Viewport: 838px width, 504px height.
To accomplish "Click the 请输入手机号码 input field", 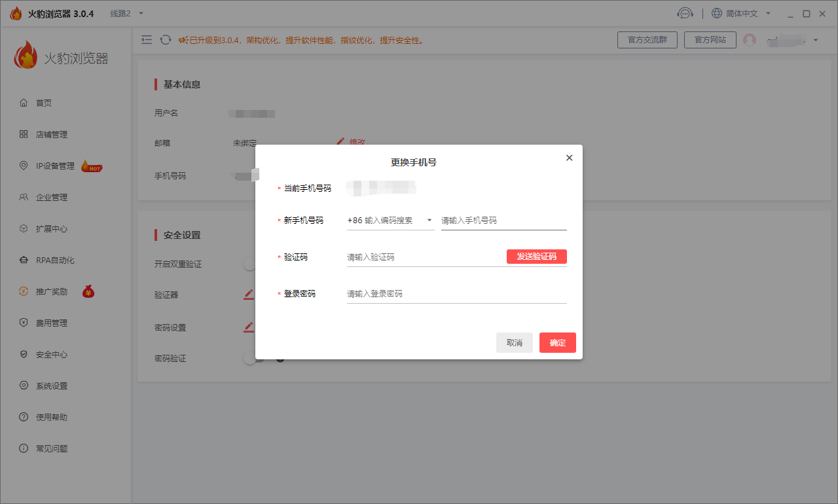I will [503, 221].
